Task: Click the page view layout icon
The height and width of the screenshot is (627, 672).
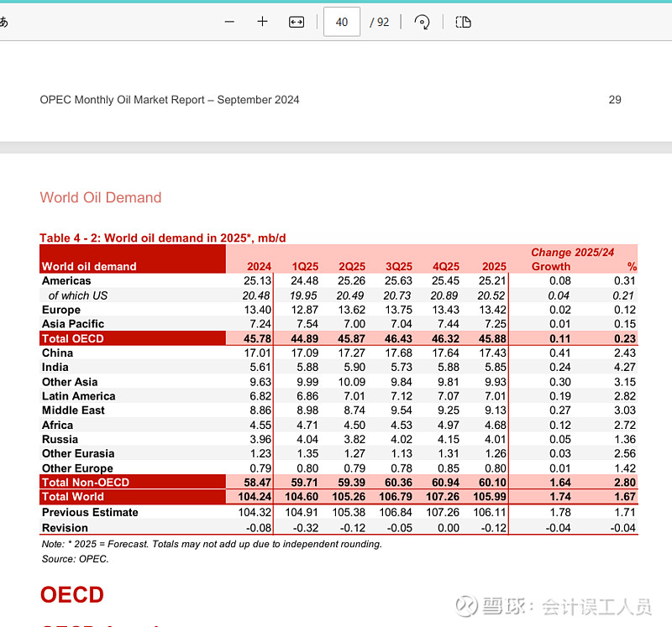Action: pyautogui.click(x=463, y=22)
